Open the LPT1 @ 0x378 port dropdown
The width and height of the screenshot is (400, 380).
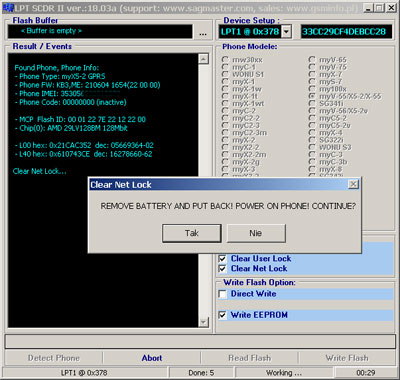[286, 32]
